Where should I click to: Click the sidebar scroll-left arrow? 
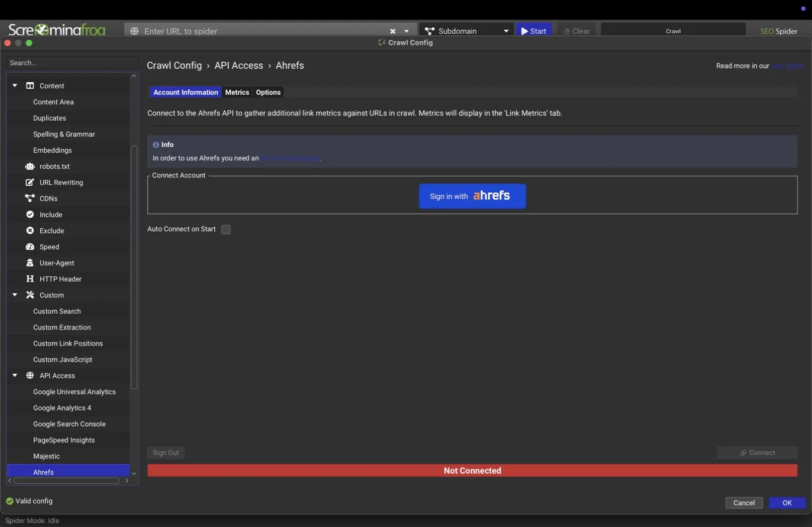(x=10, y=481)
